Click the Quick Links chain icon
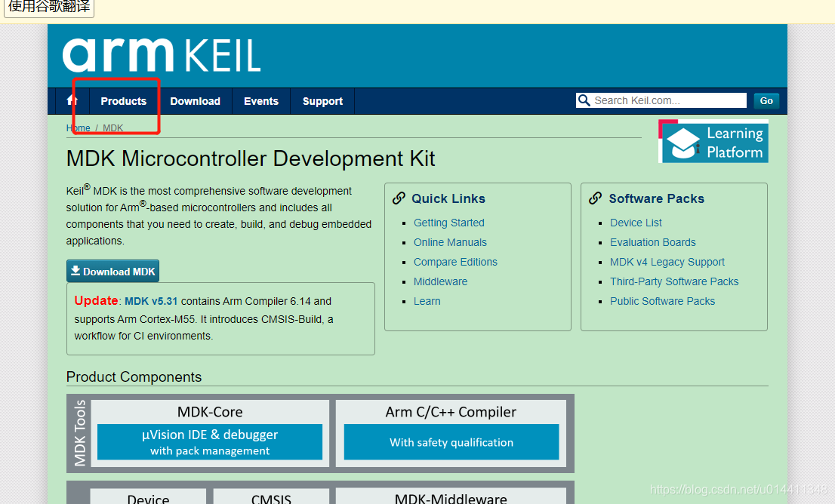The image size is (835, 504). point(399,198)
